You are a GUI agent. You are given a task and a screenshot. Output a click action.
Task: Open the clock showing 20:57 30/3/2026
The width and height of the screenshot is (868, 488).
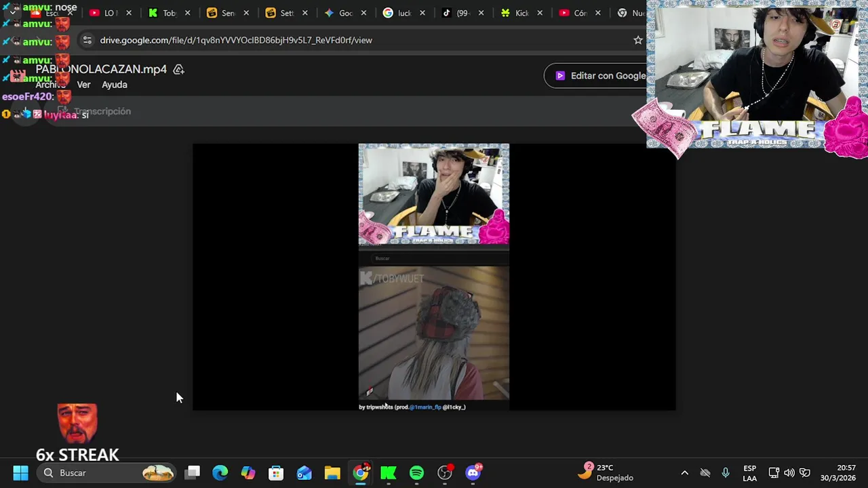point(838,473)
